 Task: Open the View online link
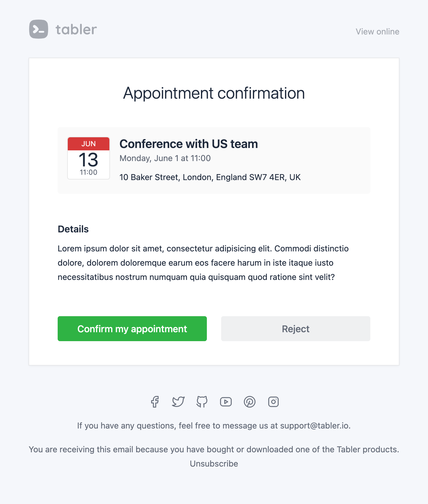[377, 31]
